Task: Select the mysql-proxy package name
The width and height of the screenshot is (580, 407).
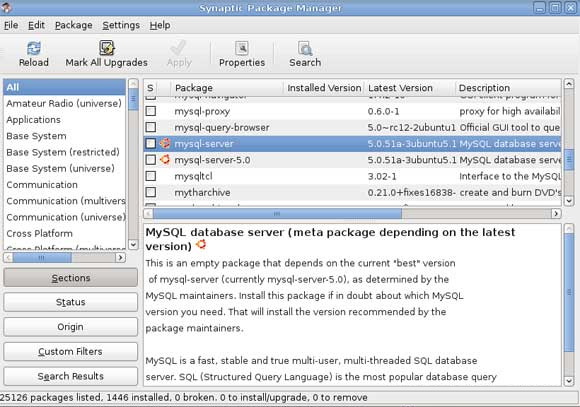Action: (202, 111)
